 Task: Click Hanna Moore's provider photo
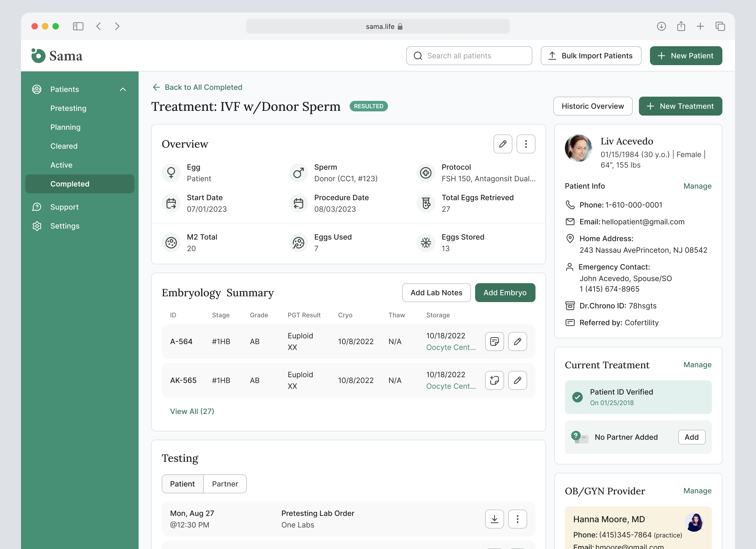tap(694, 522)
